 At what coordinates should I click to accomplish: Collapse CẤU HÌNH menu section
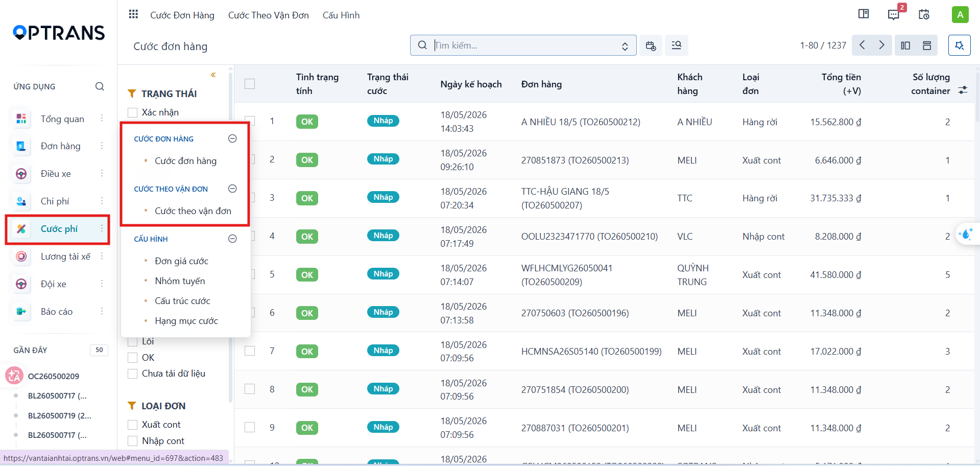click(x=232, y=239)
